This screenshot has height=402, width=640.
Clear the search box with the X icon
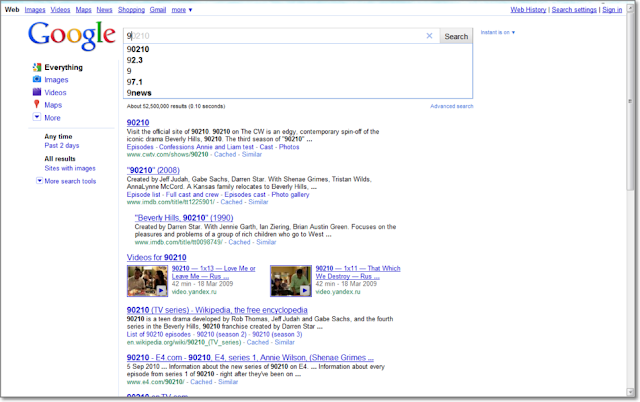429,36
